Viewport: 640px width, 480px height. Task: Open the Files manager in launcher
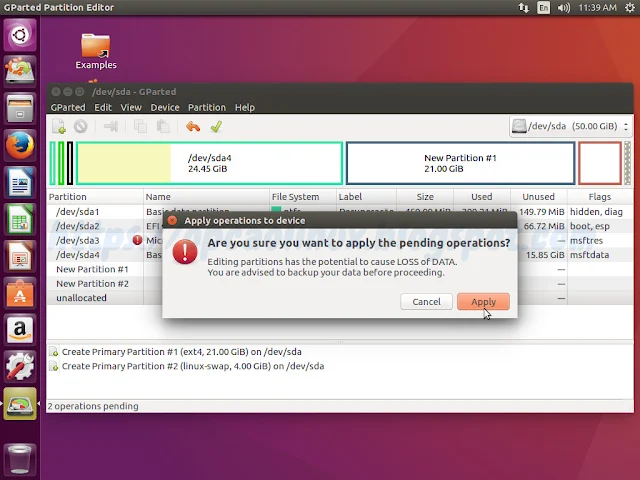coord(20,109)
